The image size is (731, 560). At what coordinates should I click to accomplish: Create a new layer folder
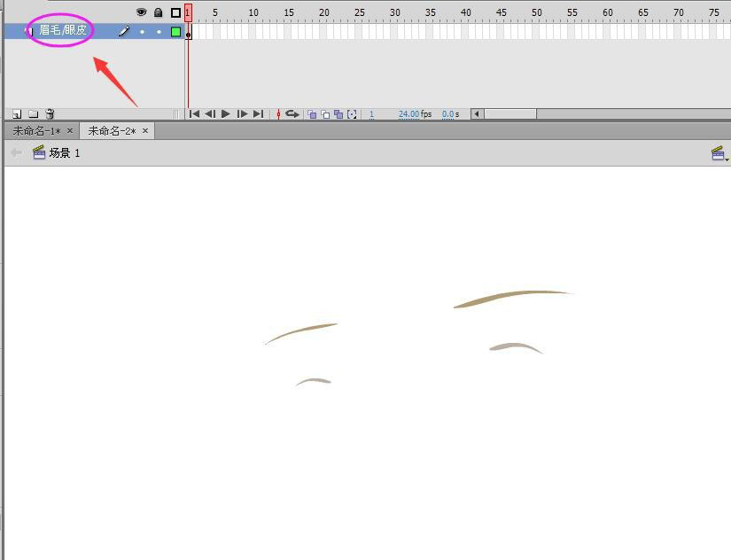34,114
